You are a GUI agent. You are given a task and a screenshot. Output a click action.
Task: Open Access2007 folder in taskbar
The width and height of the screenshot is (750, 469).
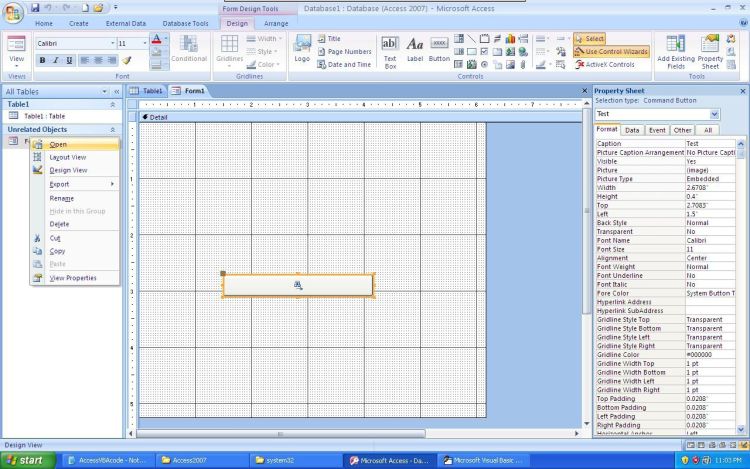[x=201, y=460]
